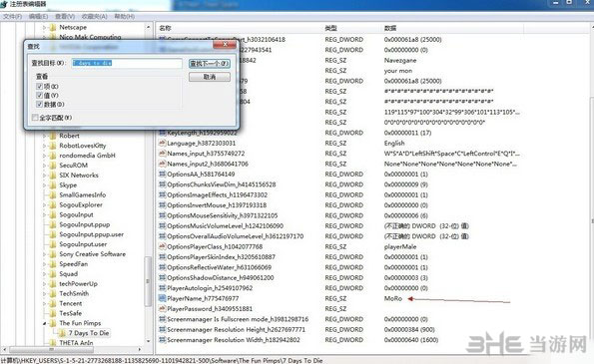594x364 pixels.
Task: Click the 查找下一个 button
Action: (x=209, y=64)
